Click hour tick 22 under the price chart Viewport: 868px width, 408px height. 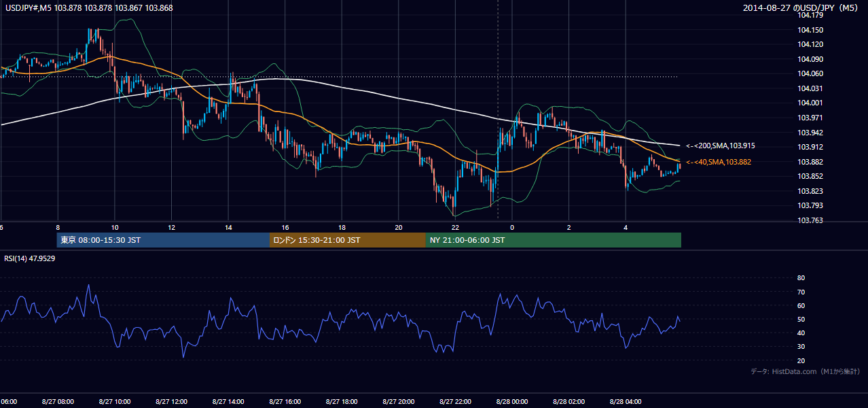[456, 227]
